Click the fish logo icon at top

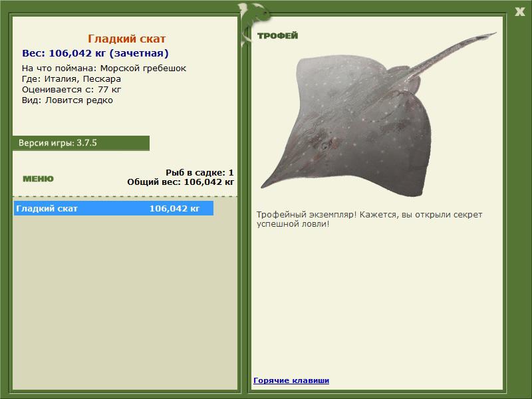[254, 23]
